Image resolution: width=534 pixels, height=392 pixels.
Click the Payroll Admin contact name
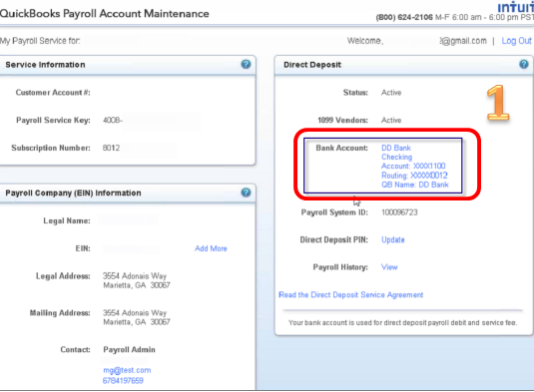[129, 349]
